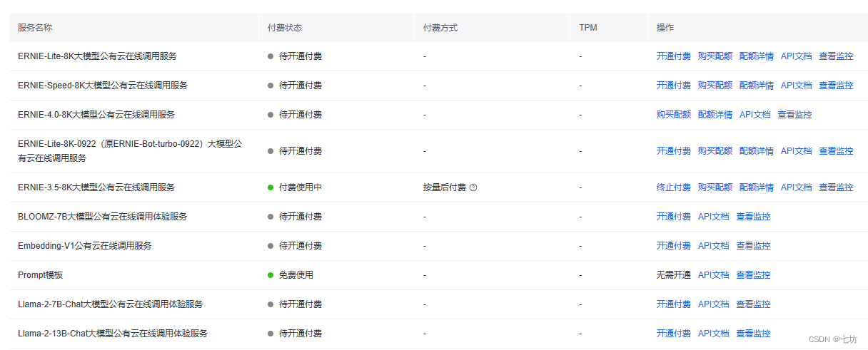View 配额详情 for ERNIE-3.5-8K service
The height and width of the screenshot is (350, 868).
point(757,187)
